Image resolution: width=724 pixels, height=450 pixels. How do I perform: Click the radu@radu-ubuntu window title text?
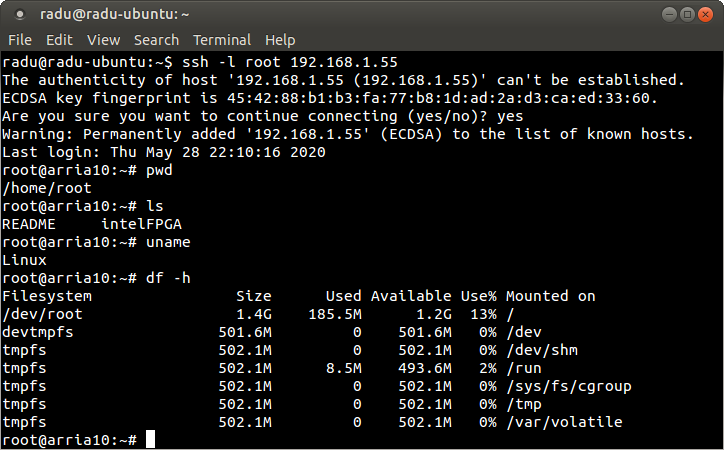click(x=115, y=14)
